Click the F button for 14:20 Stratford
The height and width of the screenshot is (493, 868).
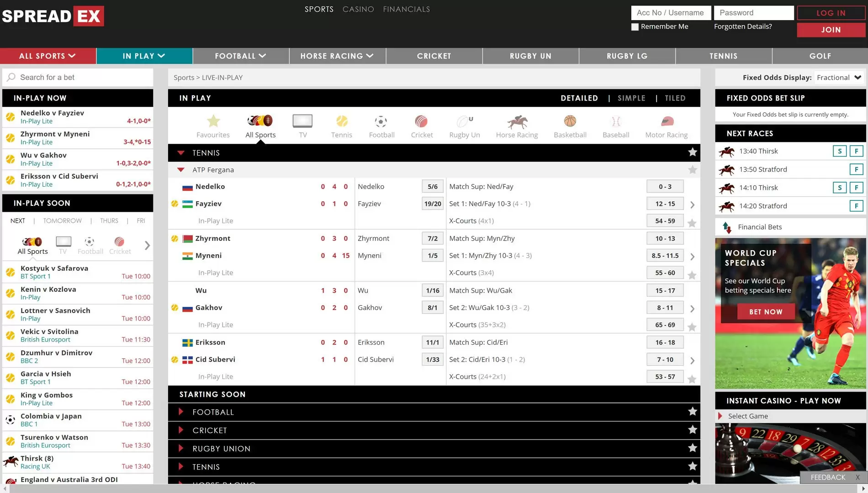click(856, 206)
